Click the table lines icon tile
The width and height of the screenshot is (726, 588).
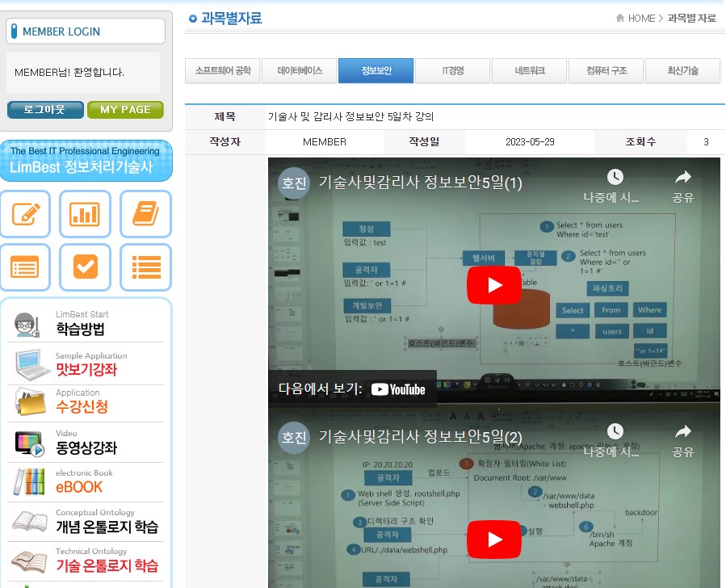tap(26, 267)
